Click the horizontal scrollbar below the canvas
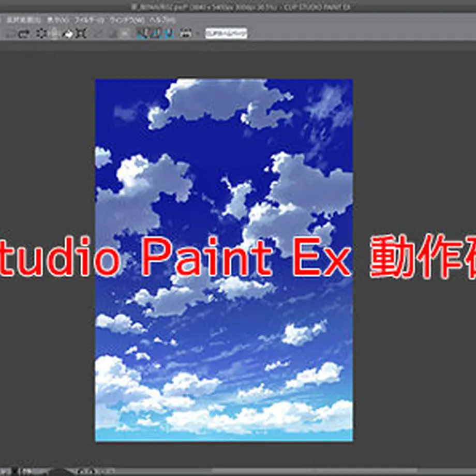 [314, 470]
